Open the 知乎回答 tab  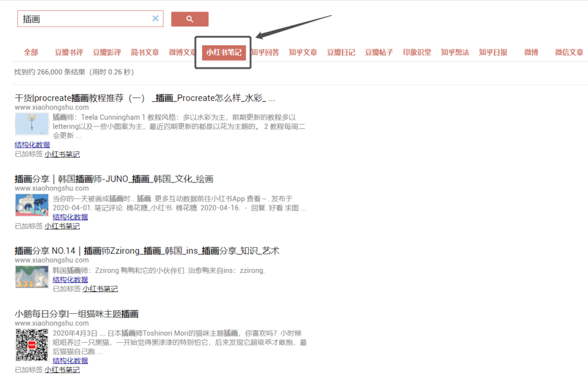click(265, 52)
